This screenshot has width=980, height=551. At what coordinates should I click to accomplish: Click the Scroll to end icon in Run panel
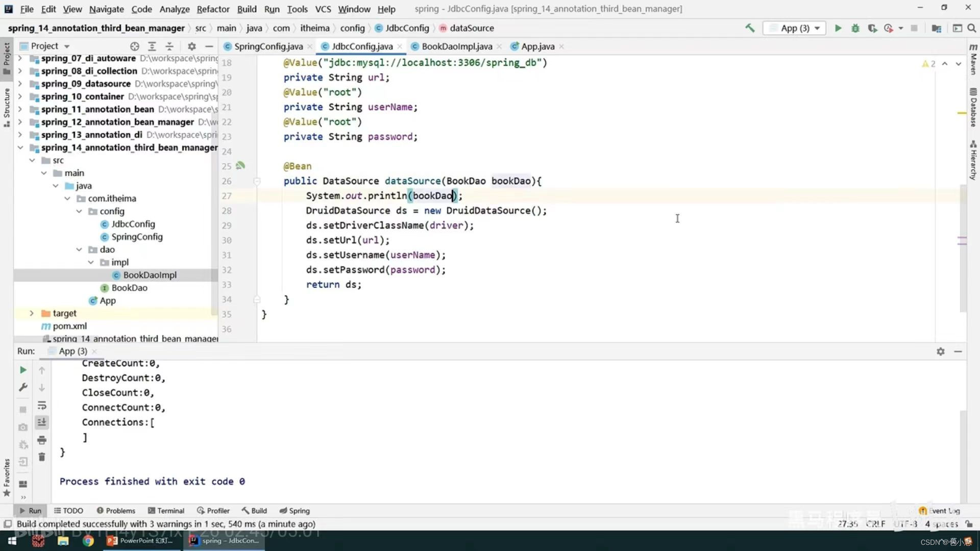click(x=42, y=422)
